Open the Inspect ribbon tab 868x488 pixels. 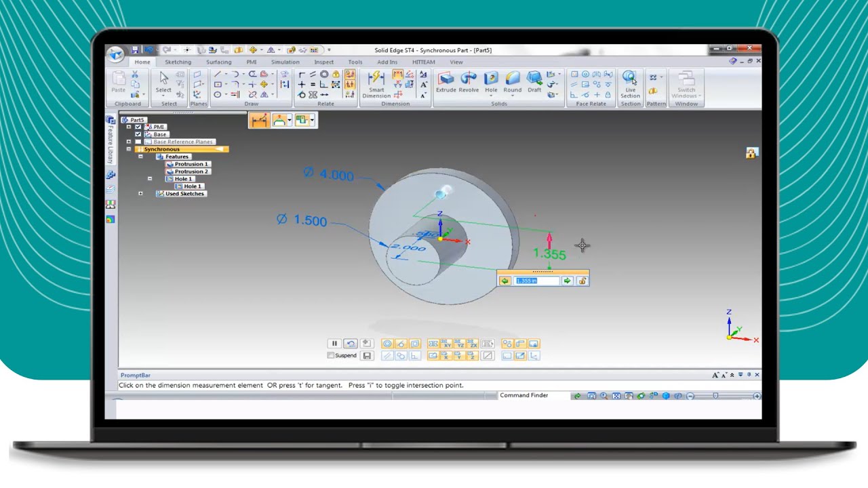[323, 62]
